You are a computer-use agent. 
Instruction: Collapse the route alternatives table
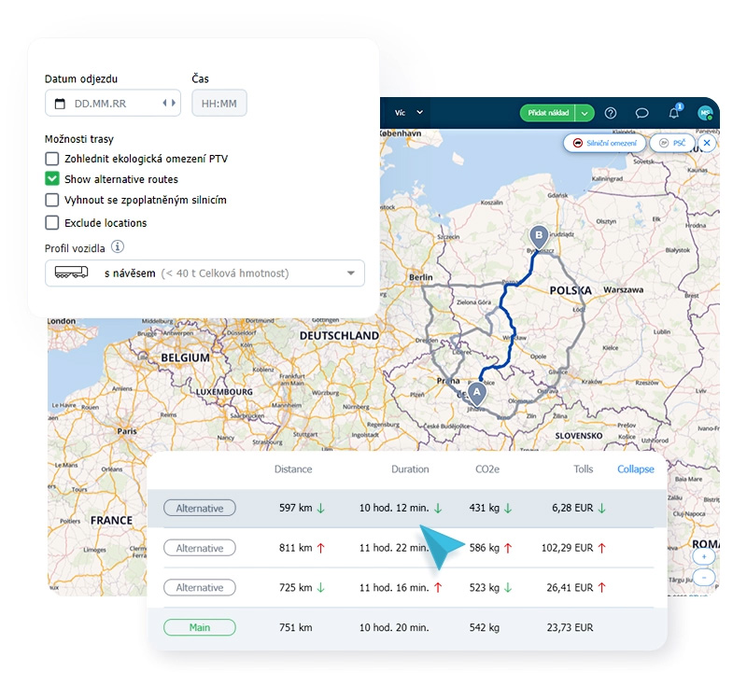click(x=636, y=469)
